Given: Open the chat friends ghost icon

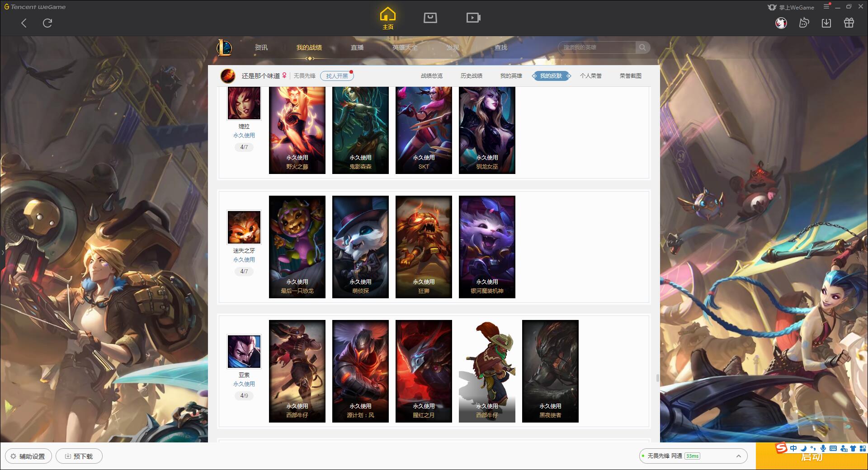Looking at the screenshot, I should tap(804, 23).
